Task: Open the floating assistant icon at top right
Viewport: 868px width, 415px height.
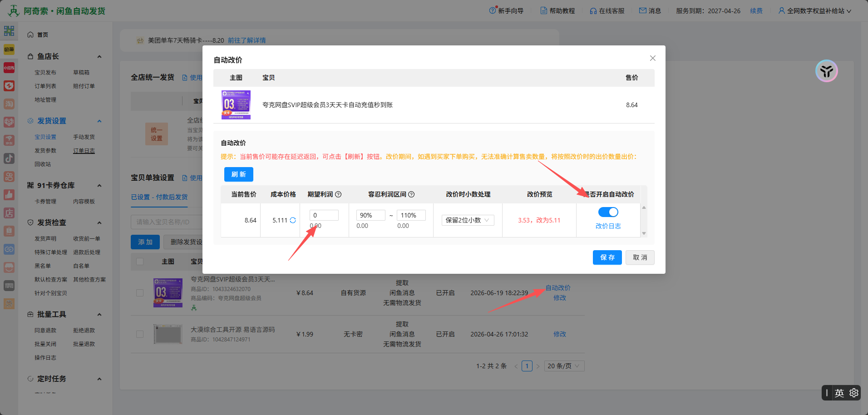Action: (827, 71)
